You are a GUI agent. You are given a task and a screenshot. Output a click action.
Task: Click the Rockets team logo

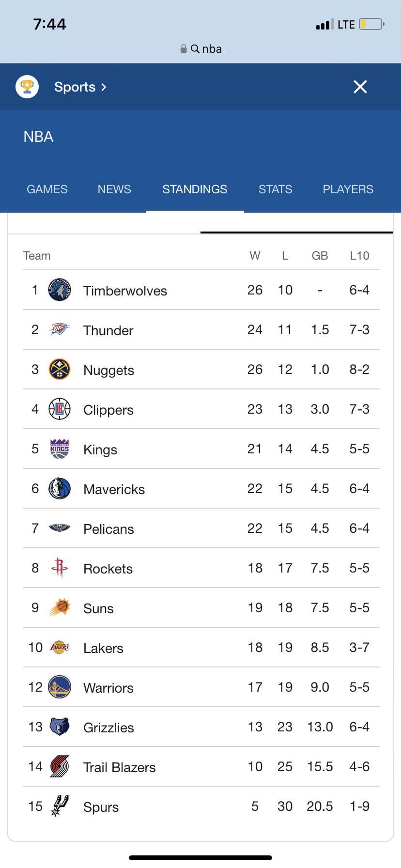[x=60, y=568]
